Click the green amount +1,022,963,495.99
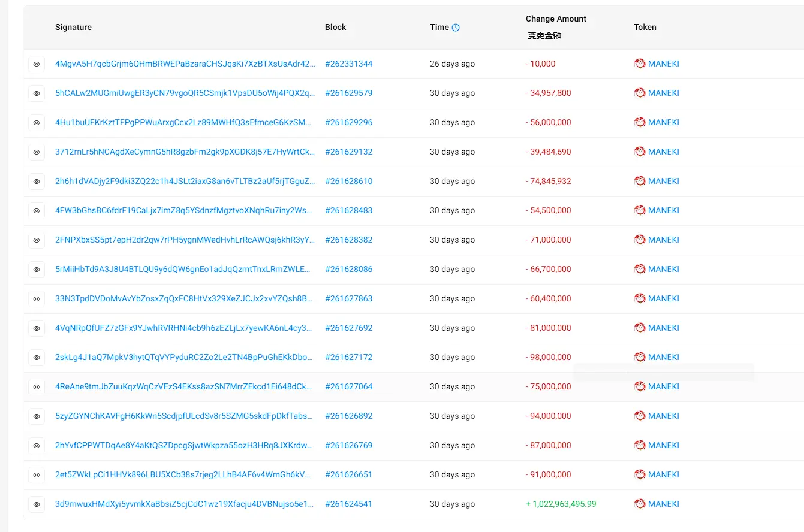 tap(561, 504)
